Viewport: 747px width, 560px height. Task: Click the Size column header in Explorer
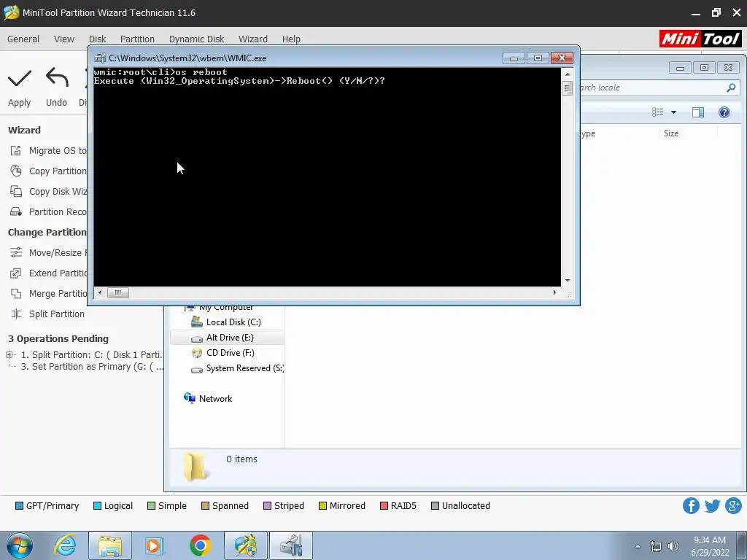point(671,133)
